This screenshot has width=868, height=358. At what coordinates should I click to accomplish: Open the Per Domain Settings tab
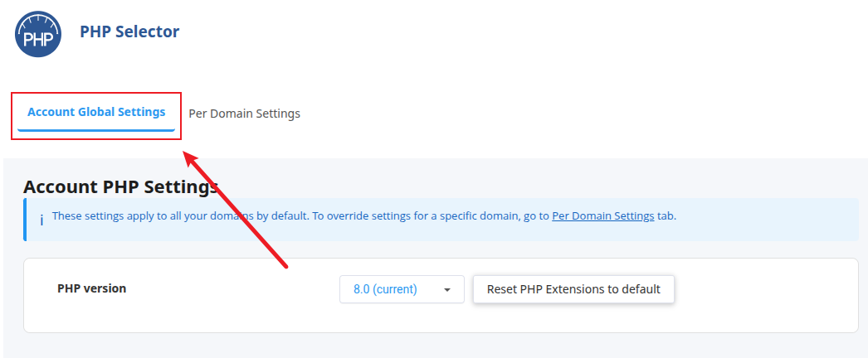tap(244, 114)
